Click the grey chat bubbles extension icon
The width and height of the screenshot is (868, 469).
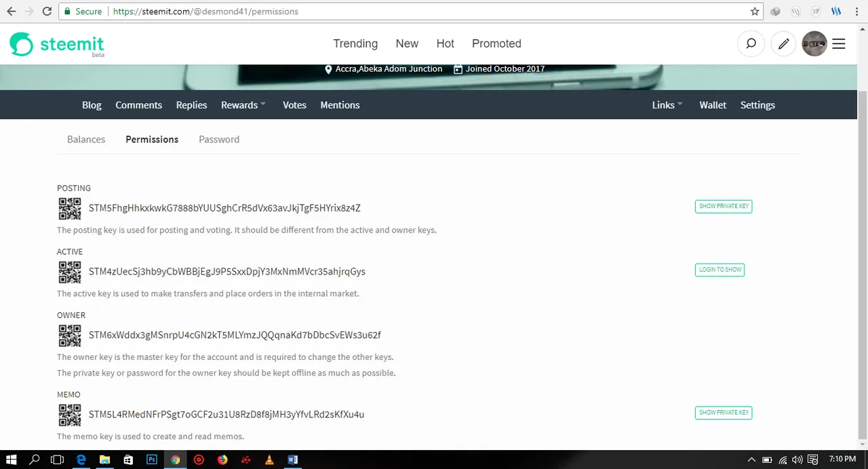click(x=776, y=12)
